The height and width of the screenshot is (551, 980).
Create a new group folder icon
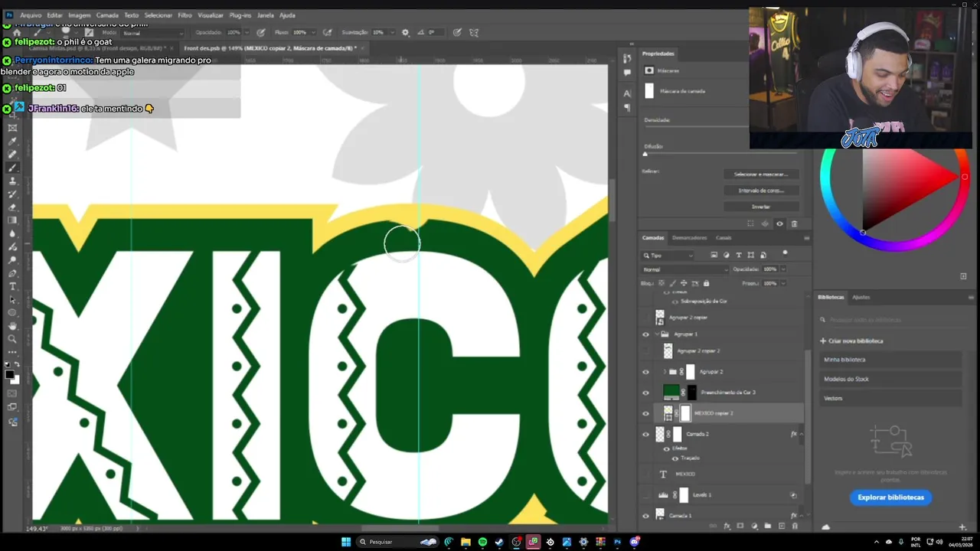tap(768, 526)
